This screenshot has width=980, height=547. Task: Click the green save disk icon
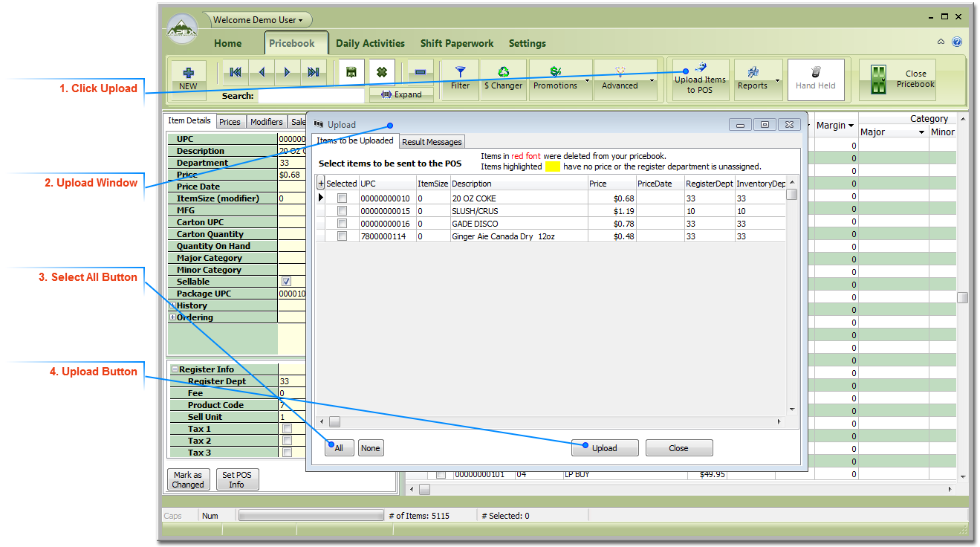(351, 72)
